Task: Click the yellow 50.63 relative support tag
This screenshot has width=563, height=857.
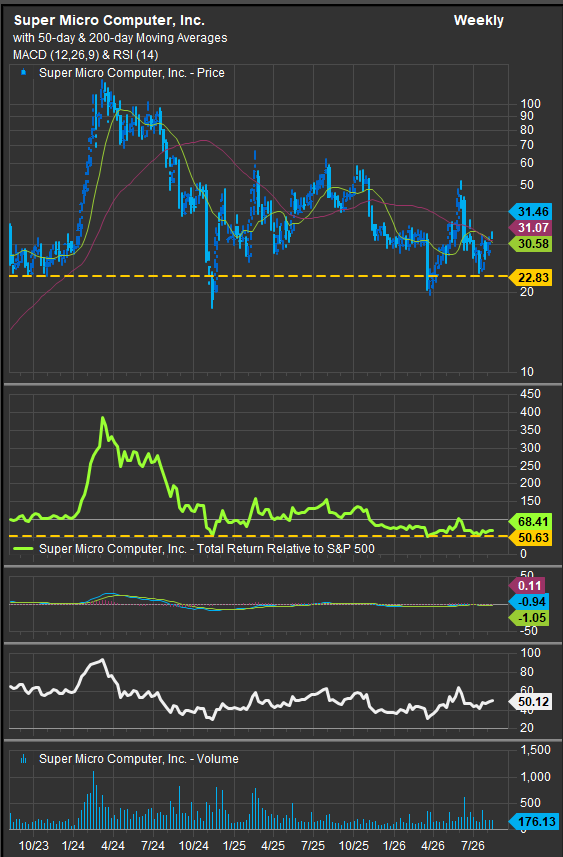Action: click(x=530, y=538)
